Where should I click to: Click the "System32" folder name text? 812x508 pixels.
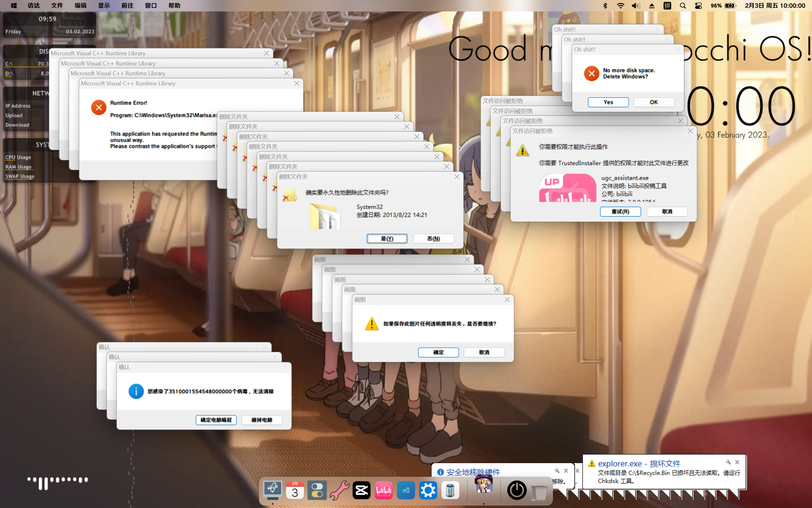[x=370, y=207]
